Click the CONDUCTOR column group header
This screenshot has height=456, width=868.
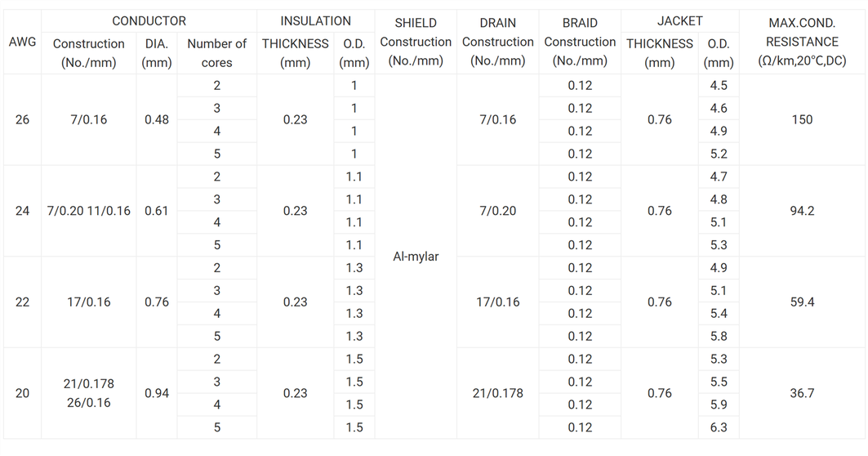149,21
